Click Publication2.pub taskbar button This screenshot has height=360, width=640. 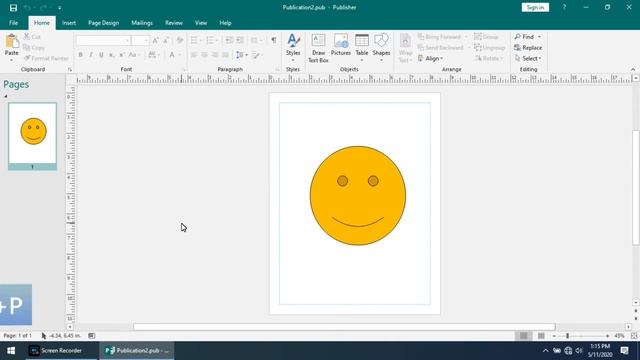136,351
